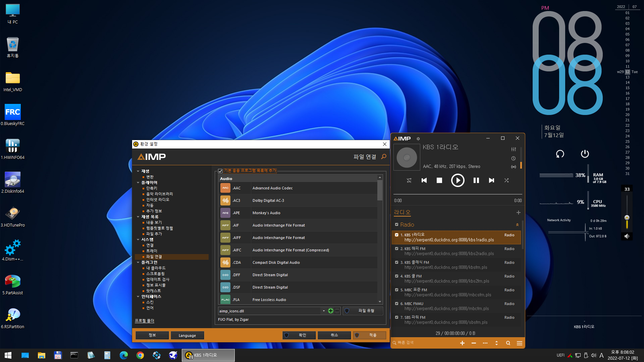Skip to the next track in AIMP
This screenshot has width=644, height=362.
click(x=491, y=180)
